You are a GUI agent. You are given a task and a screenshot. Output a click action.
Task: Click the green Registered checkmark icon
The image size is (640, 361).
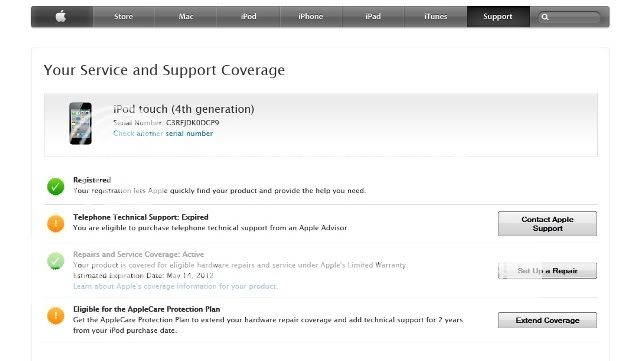coord(56,186)
